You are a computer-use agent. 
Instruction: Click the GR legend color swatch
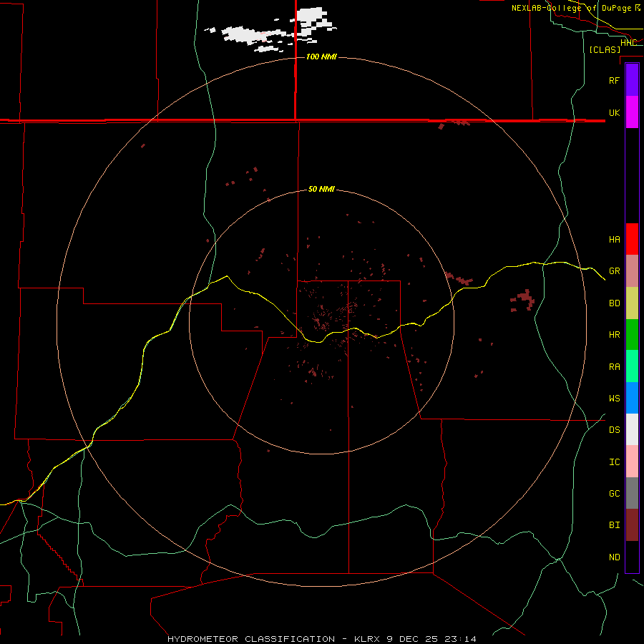click(x=632, y=271)
